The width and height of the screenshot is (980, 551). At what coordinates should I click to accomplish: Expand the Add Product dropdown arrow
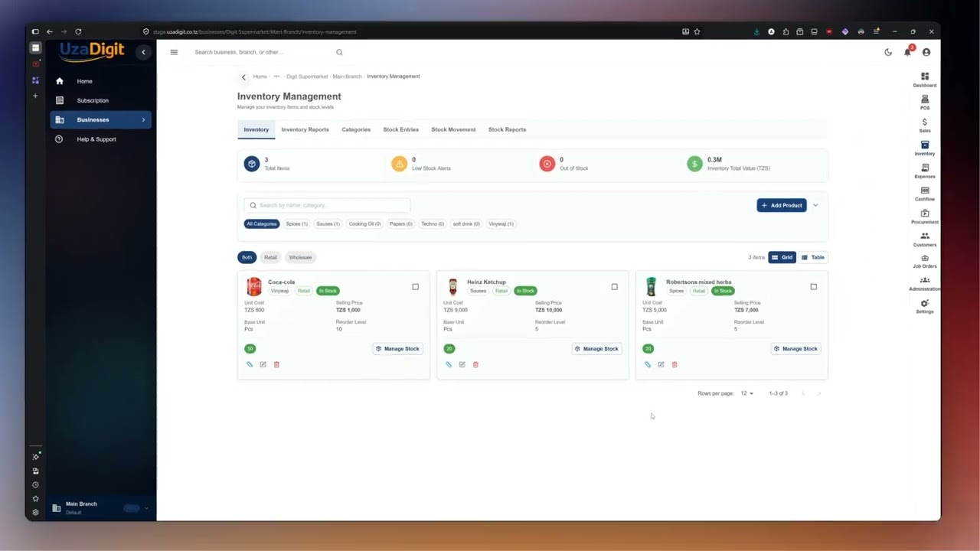815,205
